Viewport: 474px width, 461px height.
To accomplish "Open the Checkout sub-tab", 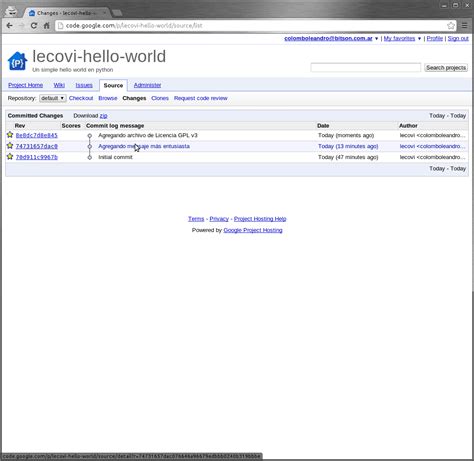I will click(x=81, y=98).
